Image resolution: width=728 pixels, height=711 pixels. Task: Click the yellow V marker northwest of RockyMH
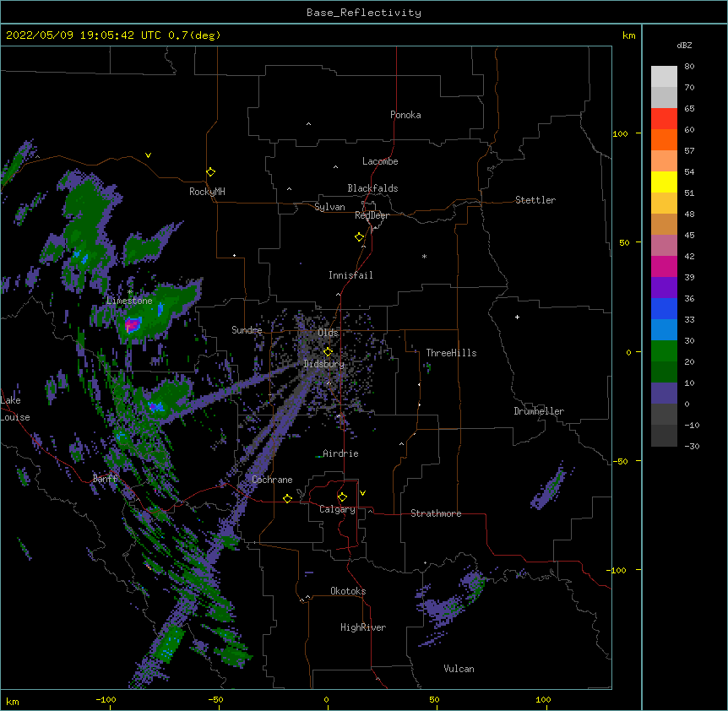tap(148, 155)
